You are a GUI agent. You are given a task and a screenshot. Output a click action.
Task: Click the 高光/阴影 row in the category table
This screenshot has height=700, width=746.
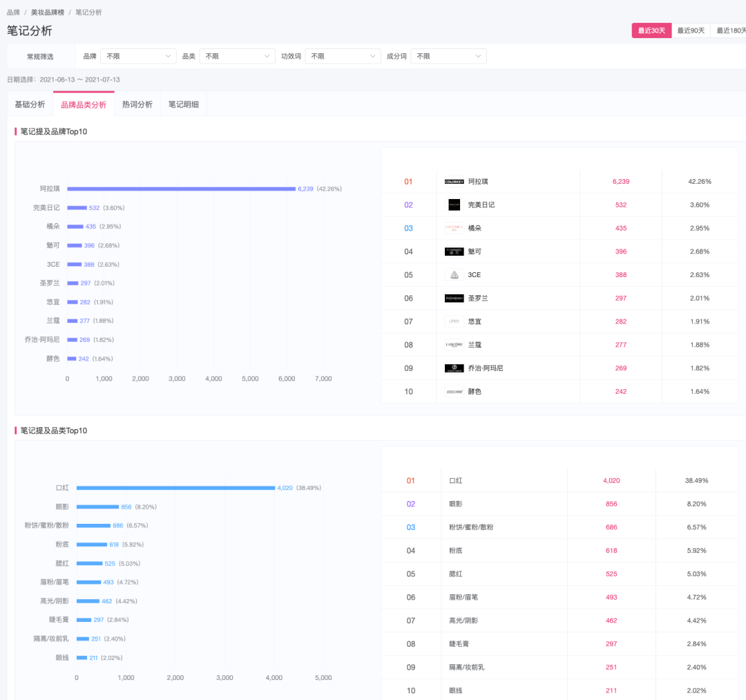click(559, 621)
